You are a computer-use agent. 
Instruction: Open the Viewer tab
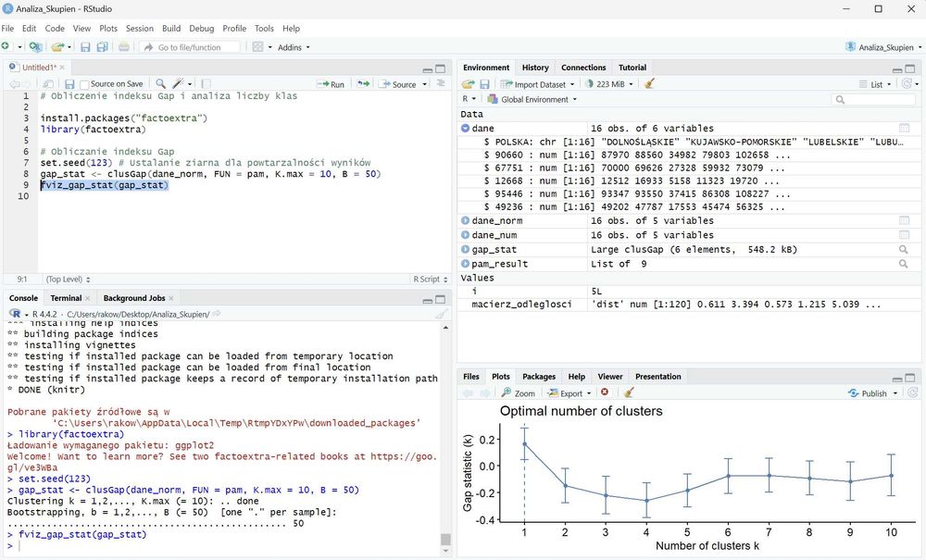[x=610, y=377]
